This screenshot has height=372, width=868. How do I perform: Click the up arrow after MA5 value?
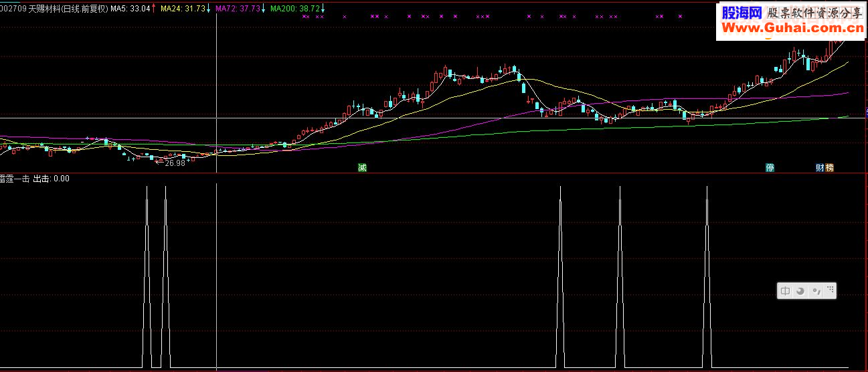tap(155, 9)
